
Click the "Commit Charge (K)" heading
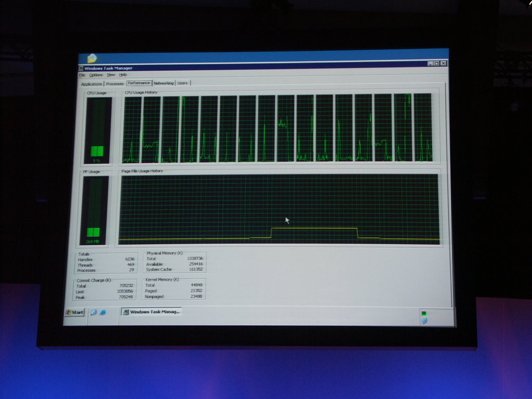[x=94, y=281]
